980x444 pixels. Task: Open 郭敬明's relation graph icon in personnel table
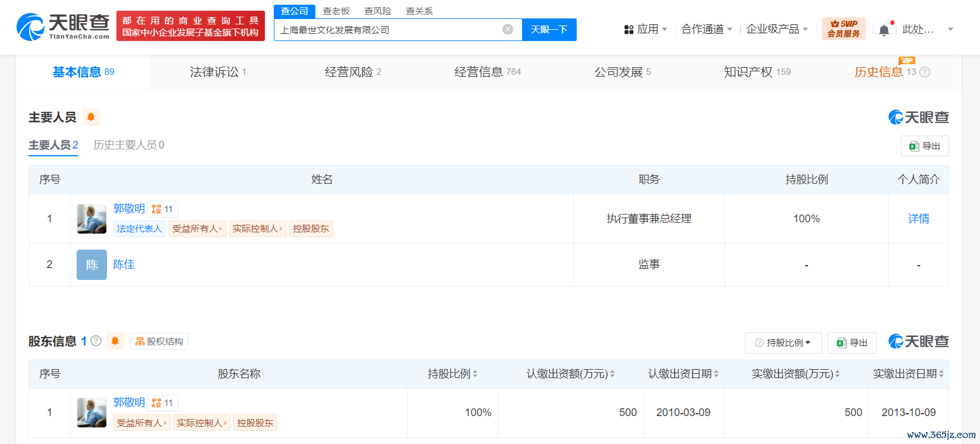pos(162,209)
